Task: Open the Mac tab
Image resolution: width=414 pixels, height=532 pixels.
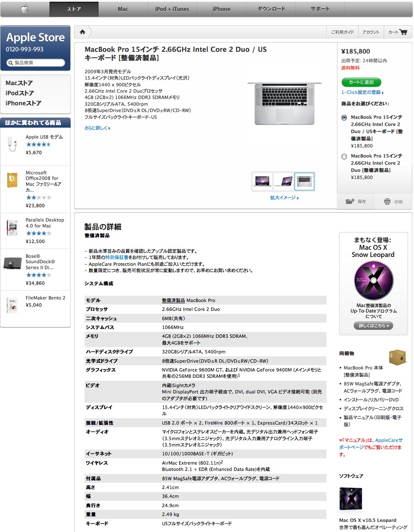Action: pos(123,9)
